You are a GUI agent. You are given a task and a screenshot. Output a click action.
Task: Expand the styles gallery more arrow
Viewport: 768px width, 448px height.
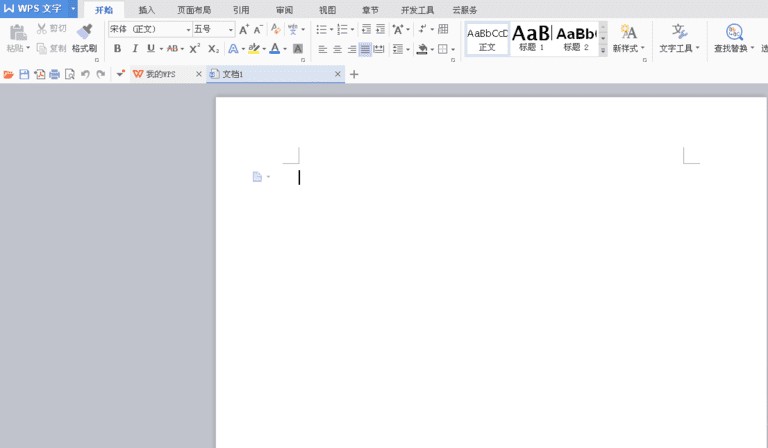(x=603, y=50)
